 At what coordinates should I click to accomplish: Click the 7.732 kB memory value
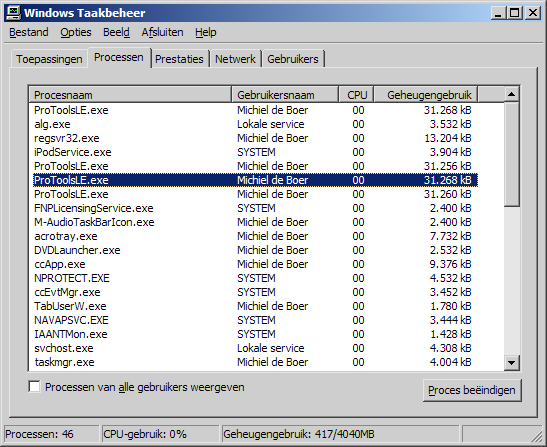click(x=450, y=236)
